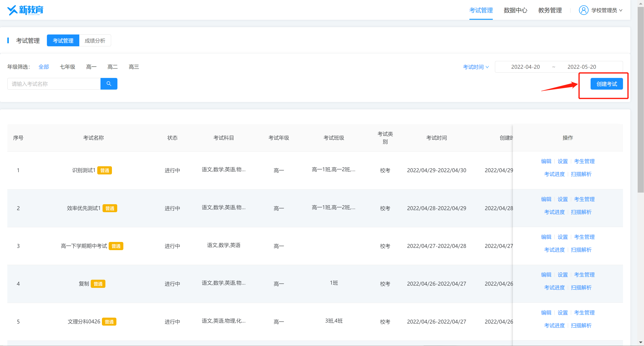
Task: Click the search magnifier icon button
Action: tap(109, 84)
